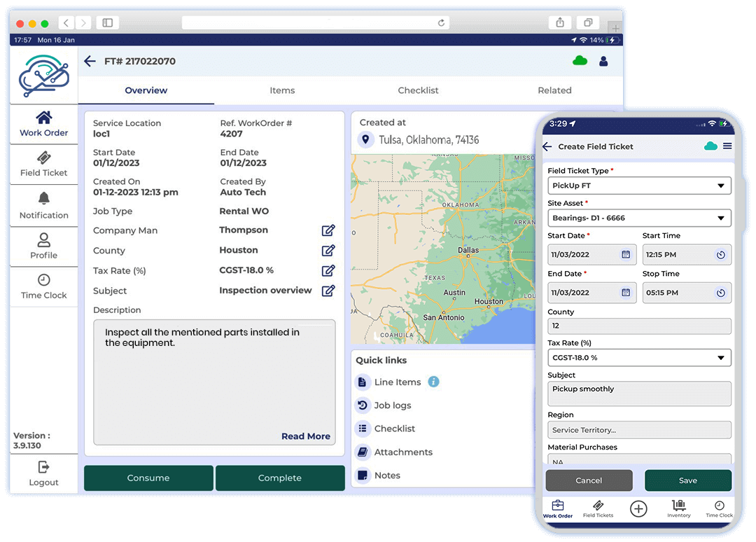
Task: Click the Region Service Territory field
Action: click(x=639, y=430)
